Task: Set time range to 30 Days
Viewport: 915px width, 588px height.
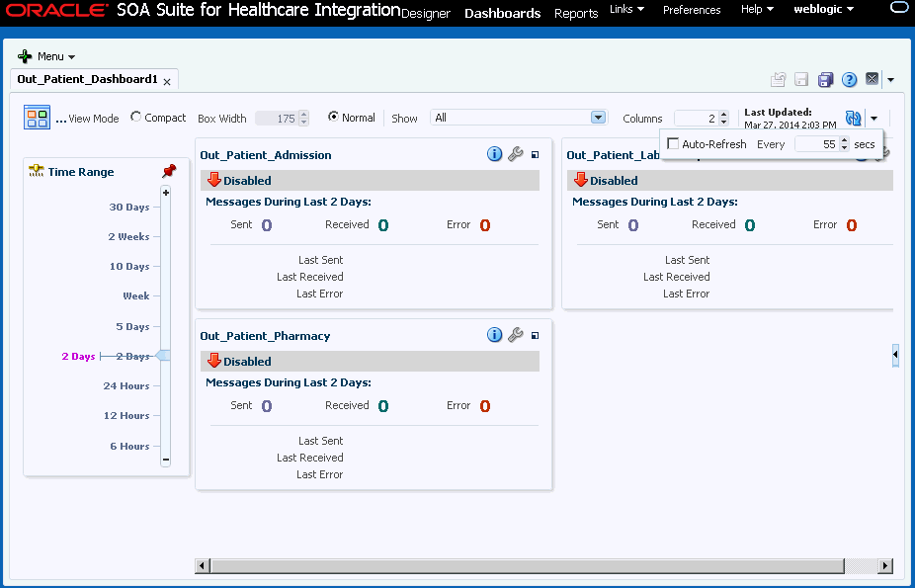Action: [x=129, y=208]
